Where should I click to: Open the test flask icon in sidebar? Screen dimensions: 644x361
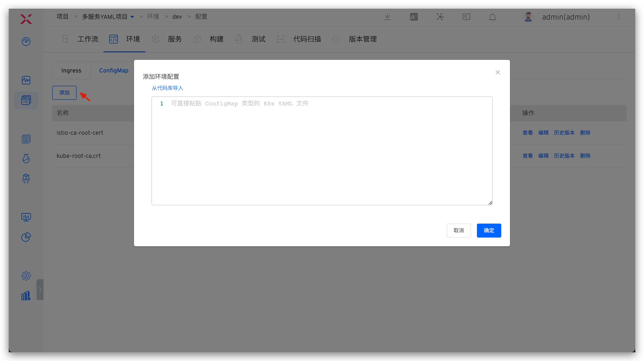(x=26, y=159)
